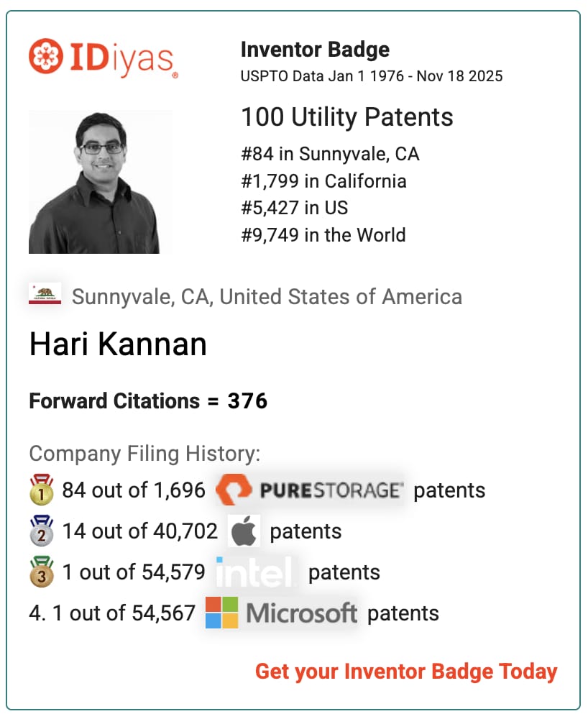Click the Inventor Badge title

(315, 50)
